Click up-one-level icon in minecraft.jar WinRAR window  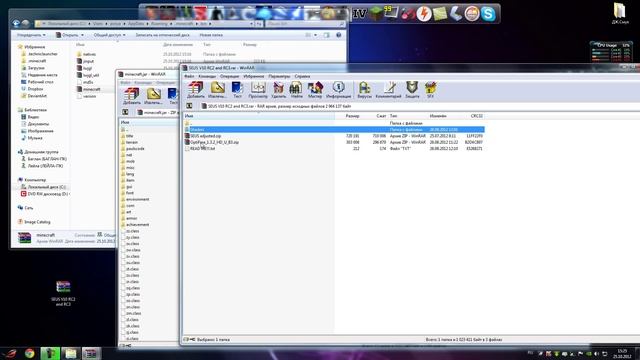pos(125,112)
